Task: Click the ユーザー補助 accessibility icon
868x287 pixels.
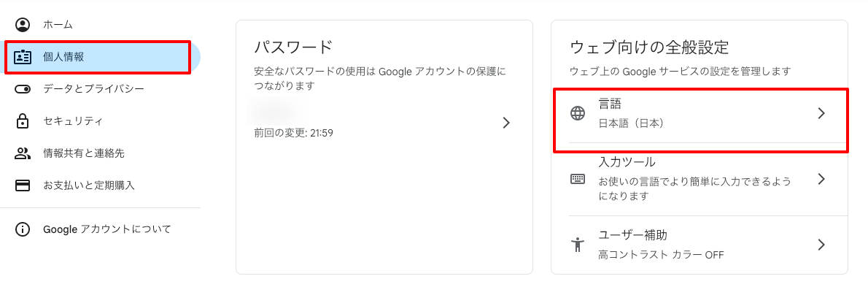Action: click(578, 245)
